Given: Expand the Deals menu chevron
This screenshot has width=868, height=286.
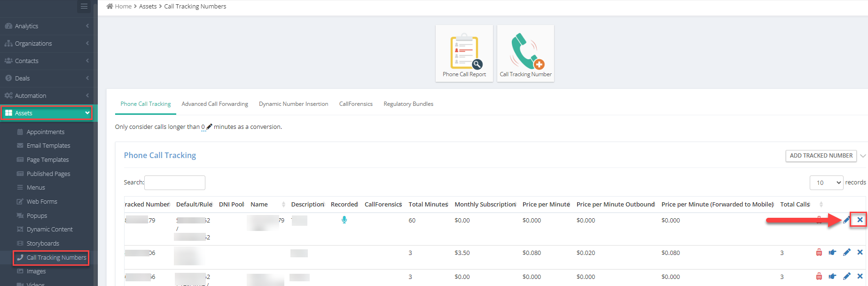Looking at the screenshot, I should pyautogui.click(x=87, y=78).
